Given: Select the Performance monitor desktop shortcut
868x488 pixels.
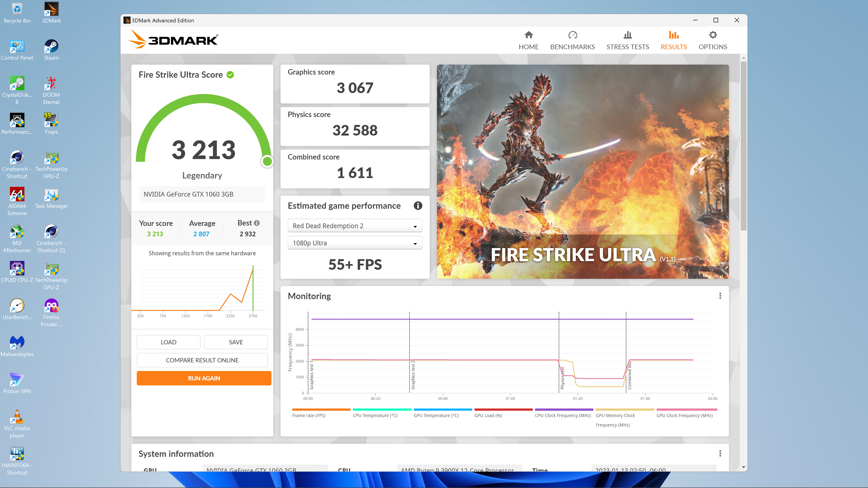Looking at the screenshot, I should click(x=17, y=124).
